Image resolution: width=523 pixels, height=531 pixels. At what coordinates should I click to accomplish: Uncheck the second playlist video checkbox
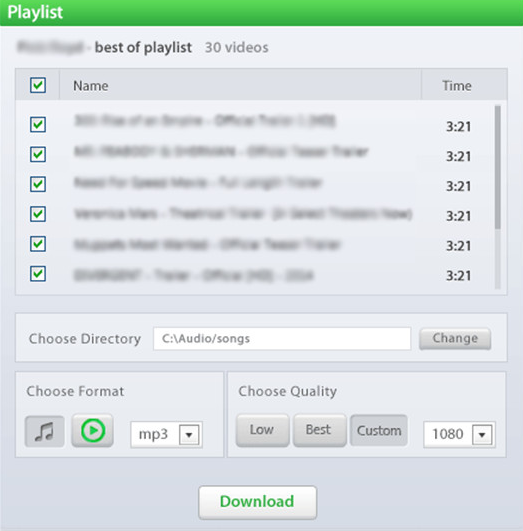pyautogui.click(x=38, y=154)
